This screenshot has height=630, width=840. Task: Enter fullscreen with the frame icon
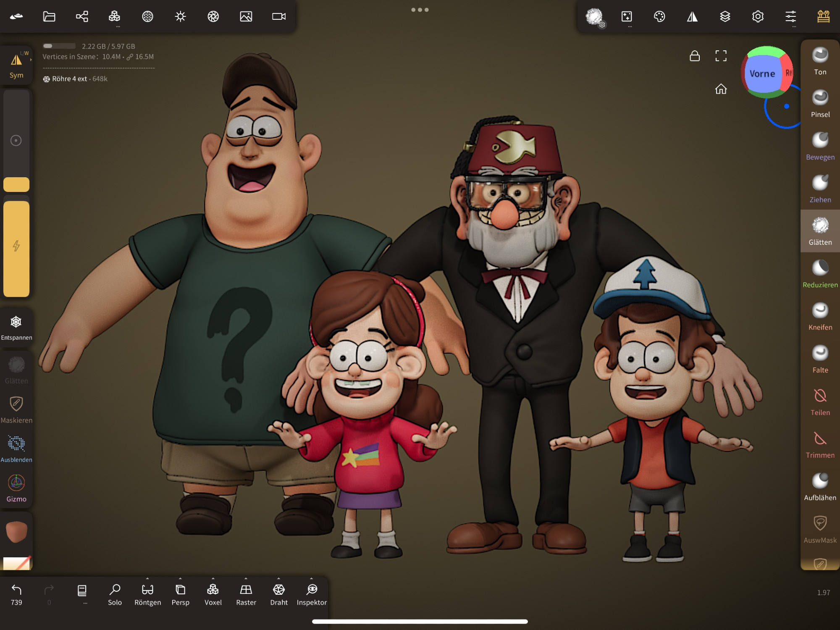coord(721,56)
